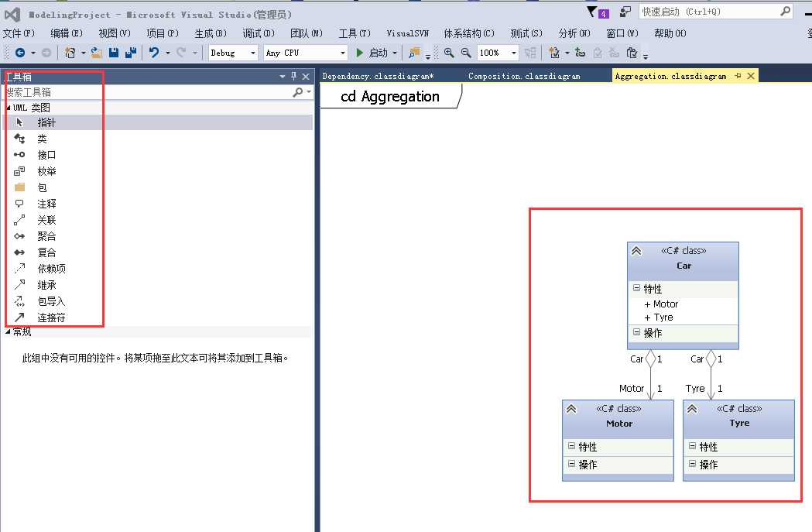Collapse 特性 section in Car class
Viewport: 812px width, 532px height.
pyautogui.click(x=636, y=288)
